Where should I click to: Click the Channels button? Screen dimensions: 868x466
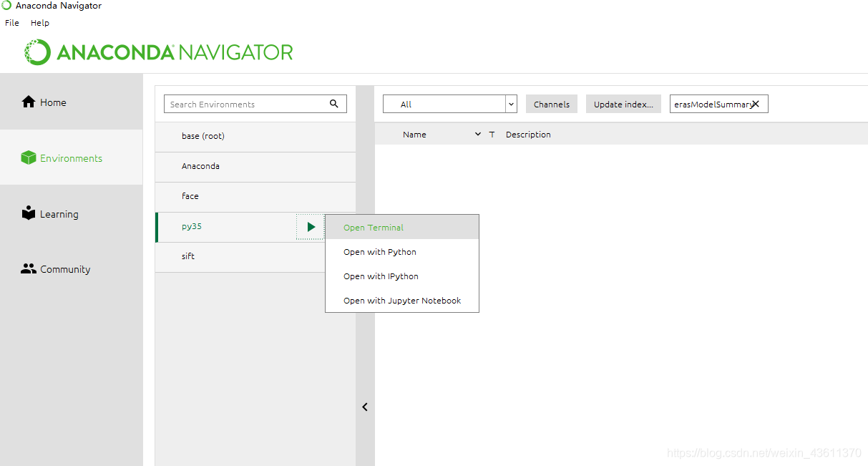[x=552, y=104]
